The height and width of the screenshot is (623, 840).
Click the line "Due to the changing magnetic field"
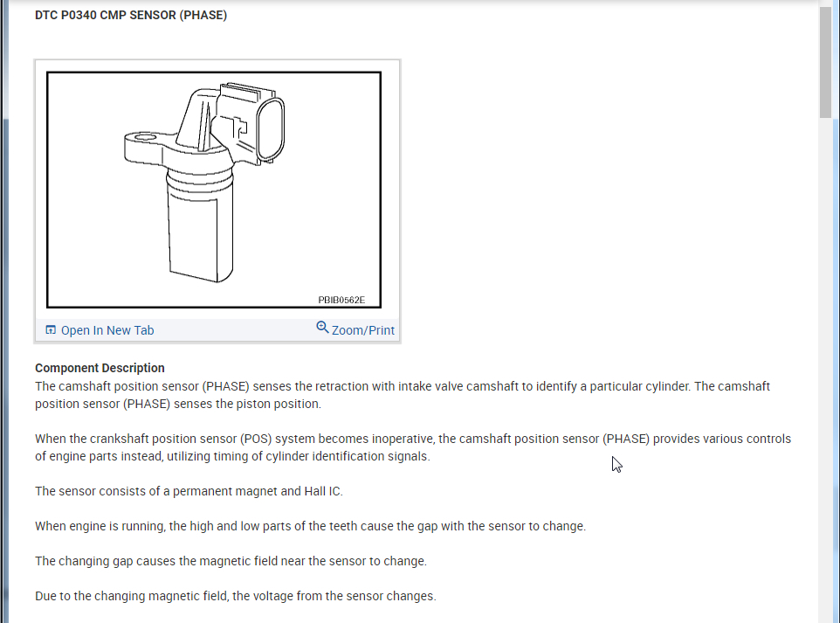click(236, 596)
